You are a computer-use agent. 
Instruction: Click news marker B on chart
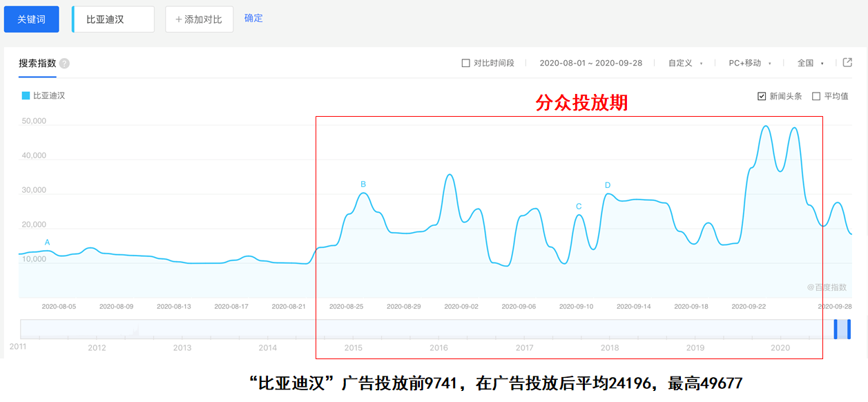pos(363,184)
